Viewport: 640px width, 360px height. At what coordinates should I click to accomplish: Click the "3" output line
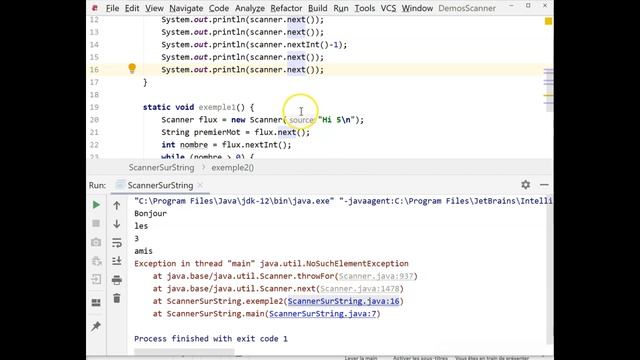click(137, 239)
